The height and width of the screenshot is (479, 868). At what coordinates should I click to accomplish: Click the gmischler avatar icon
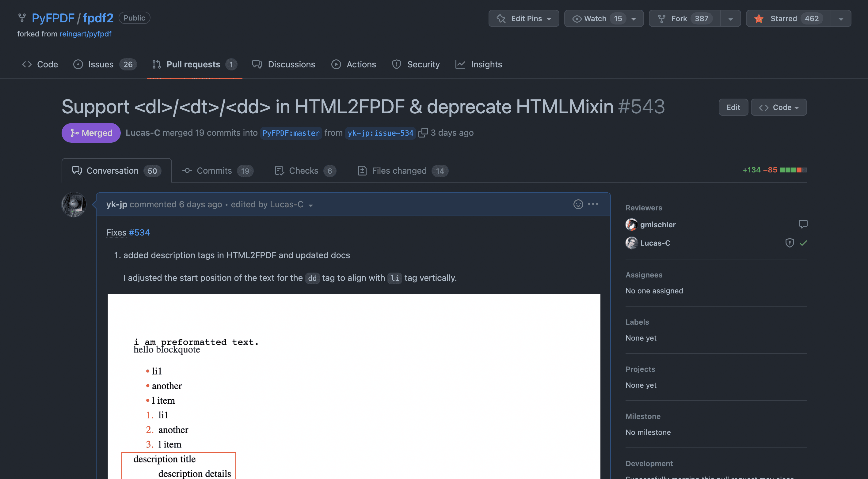(x=631, y=224)
